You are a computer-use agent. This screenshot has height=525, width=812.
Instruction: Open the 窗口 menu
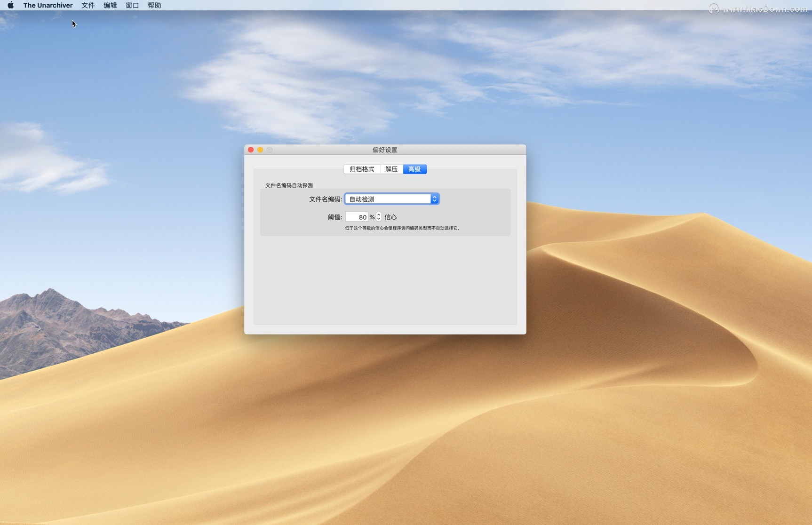(132, 5)
